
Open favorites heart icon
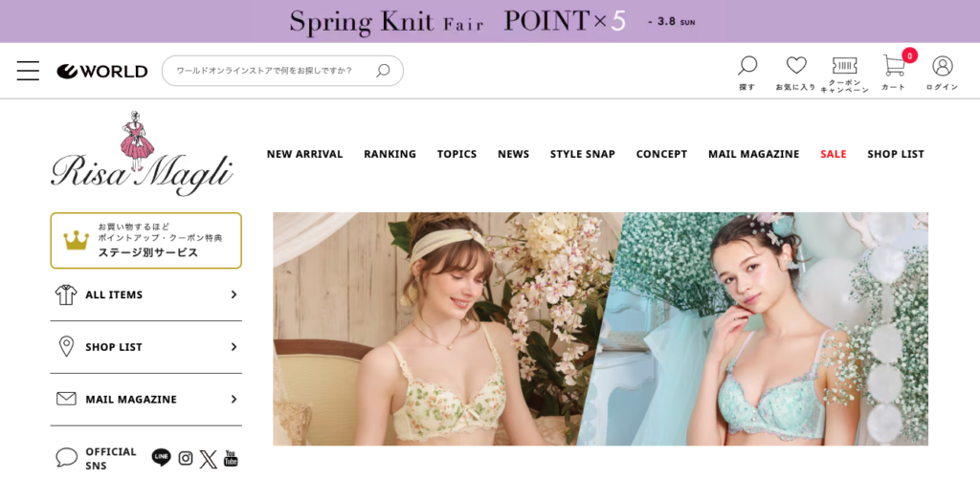pyautogui.click(x=796, y=66)
